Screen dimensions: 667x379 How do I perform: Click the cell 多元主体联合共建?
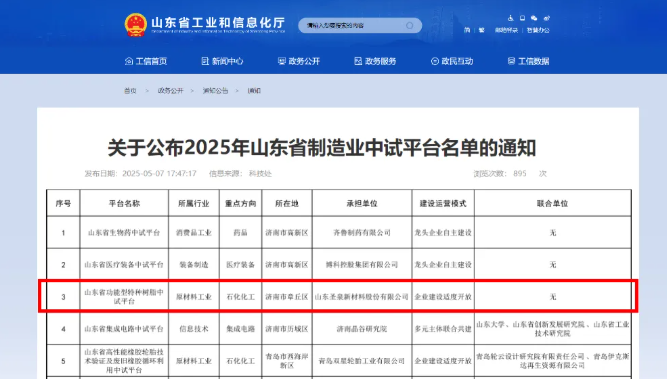pos(443,329)
